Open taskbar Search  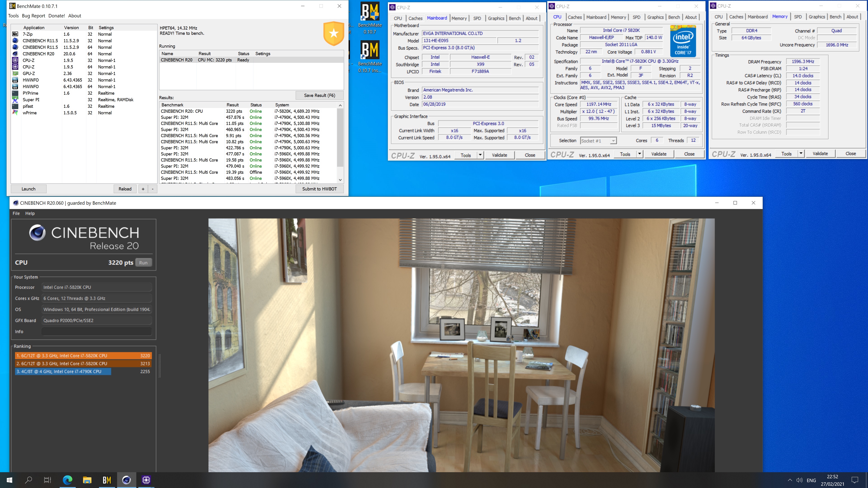click(x=29, y=480)
